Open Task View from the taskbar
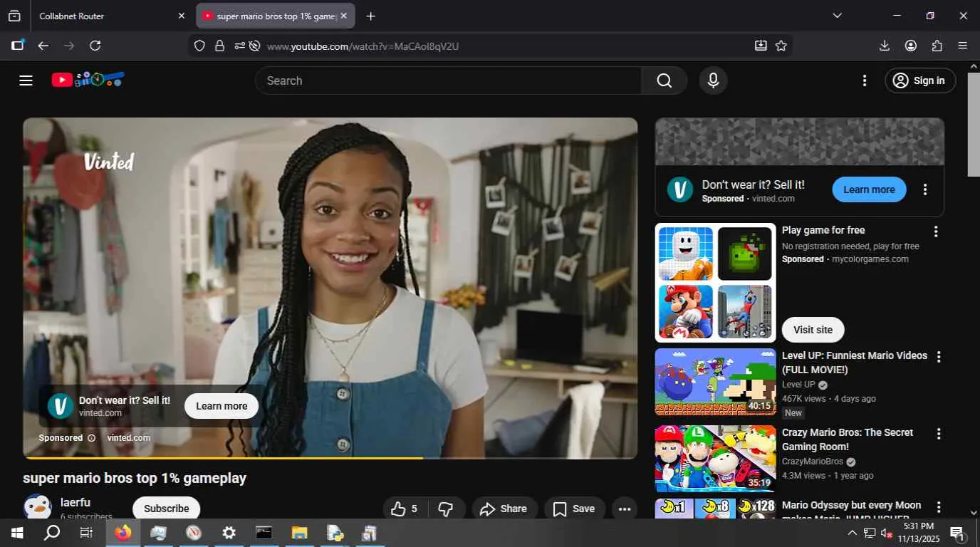This screenshot has height=547, width=980. click(86, 533)
